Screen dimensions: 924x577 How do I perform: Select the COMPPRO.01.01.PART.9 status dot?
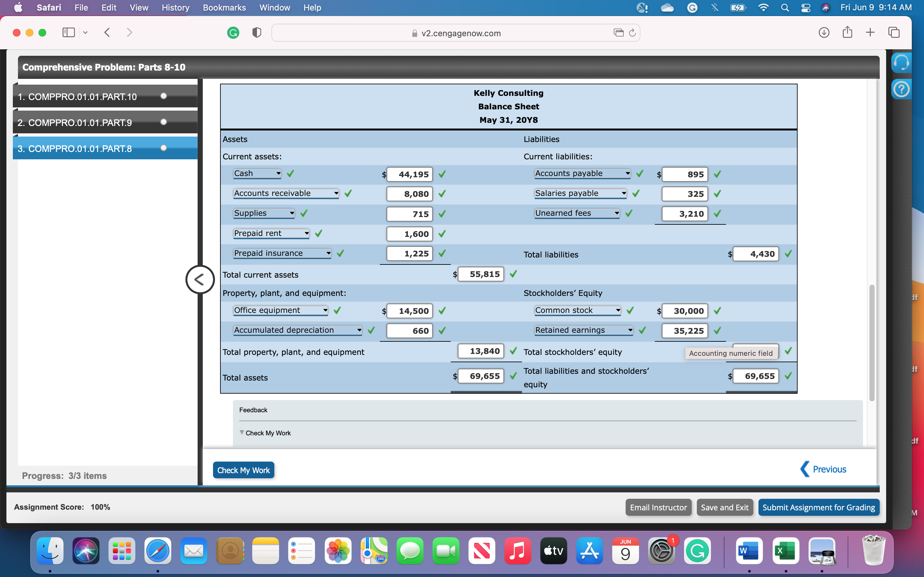point(164,122)
